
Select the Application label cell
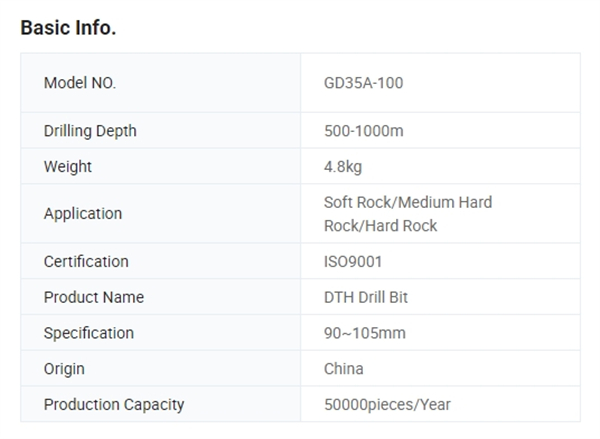161,214
